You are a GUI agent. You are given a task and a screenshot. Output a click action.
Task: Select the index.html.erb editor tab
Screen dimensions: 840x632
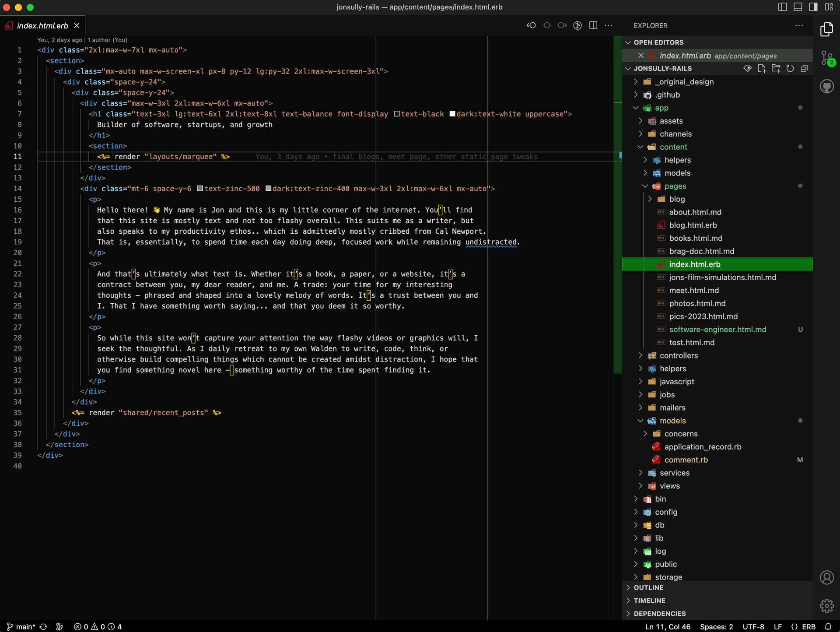click(42, 26)
